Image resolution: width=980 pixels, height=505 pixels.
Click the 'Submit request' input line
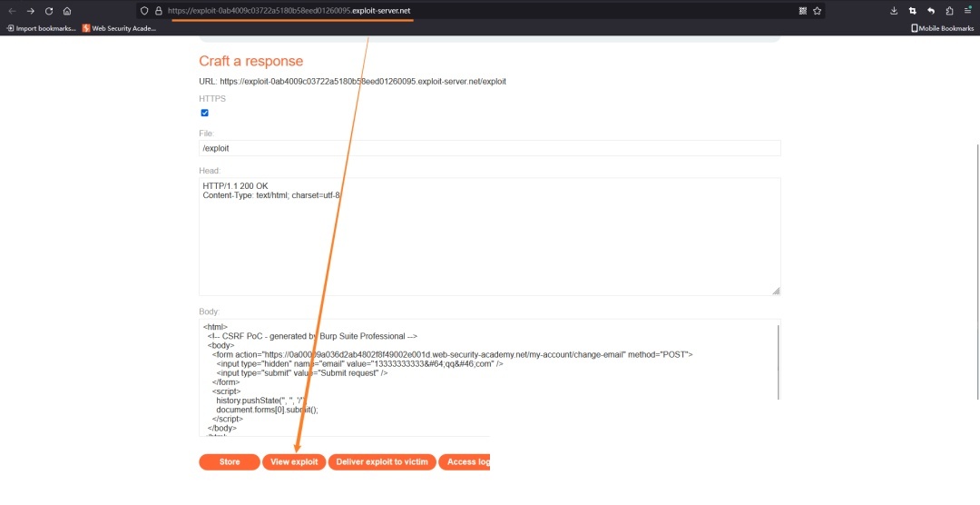pyautogui.click(x=302, y=373)
